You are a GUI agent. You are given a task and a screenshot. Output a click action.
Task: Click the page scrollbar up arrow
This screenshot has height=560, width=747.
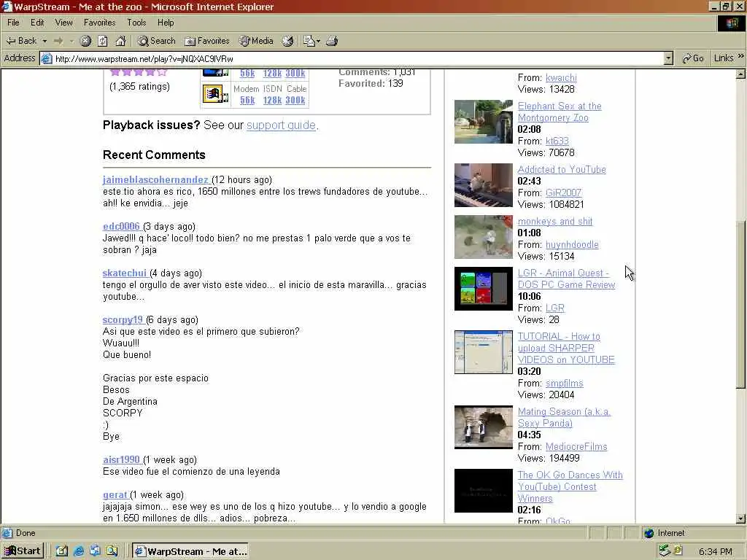click(741, 74)
